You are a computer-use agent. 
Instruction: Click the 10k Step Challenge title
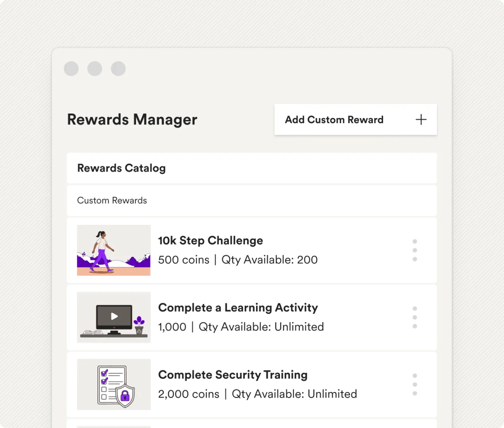(x=210, y=240)
